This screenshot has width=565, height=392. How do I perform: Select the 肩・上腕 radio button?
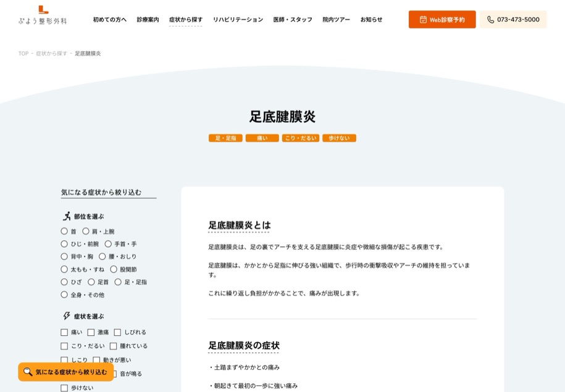point(86,231)
